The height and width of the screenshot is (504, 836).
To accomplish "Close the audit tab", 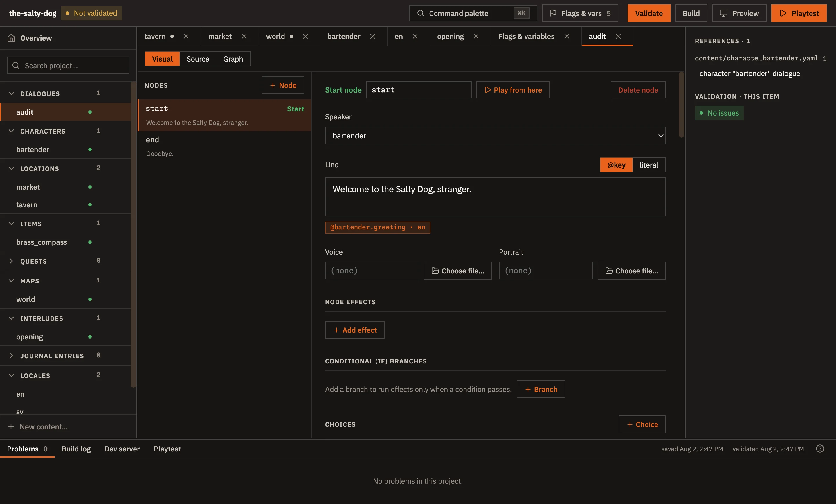I will tap(618, 36).
